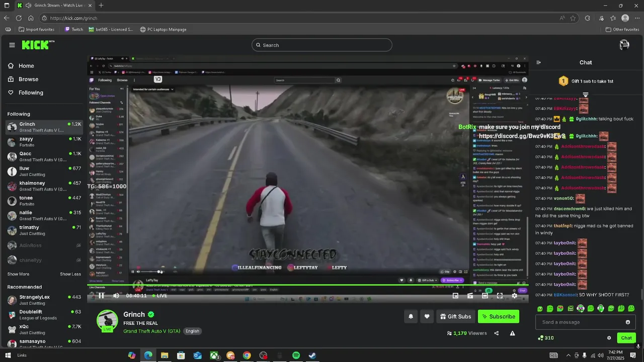Open File Explorer from taskbar
The width and height of the screenshot is (644, 362).
point(165,355)
